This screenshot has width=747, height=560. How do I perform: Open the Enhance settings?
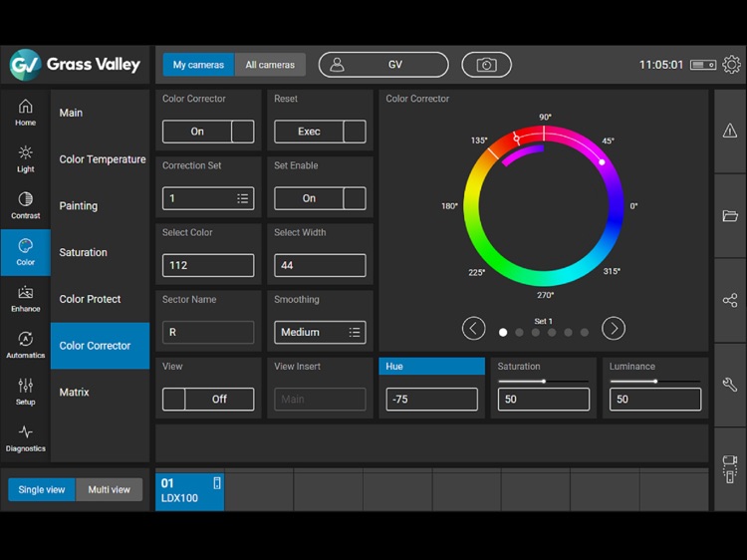point(25,299)
